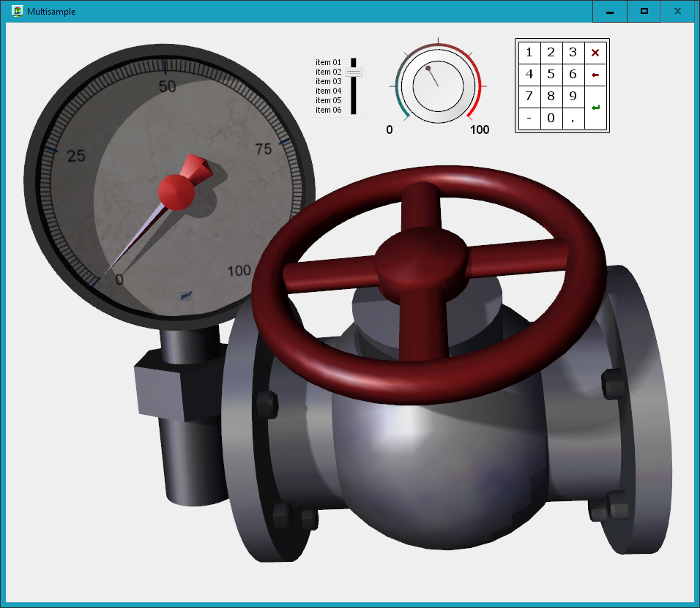Select item 04 label in slider list
This screenshot has width=700, height=608.
tap(329, 91)
